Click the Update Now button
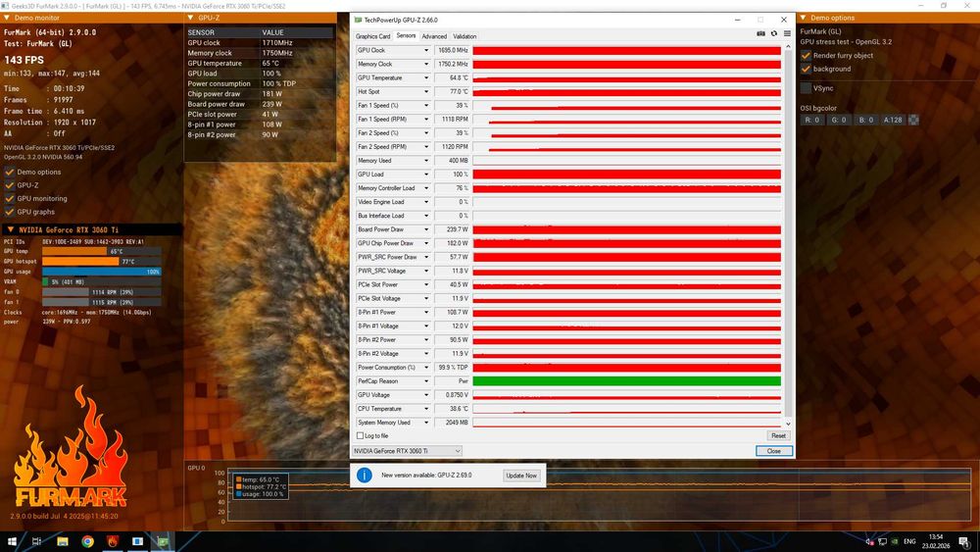The image size is (980, 552). (521, 476)
